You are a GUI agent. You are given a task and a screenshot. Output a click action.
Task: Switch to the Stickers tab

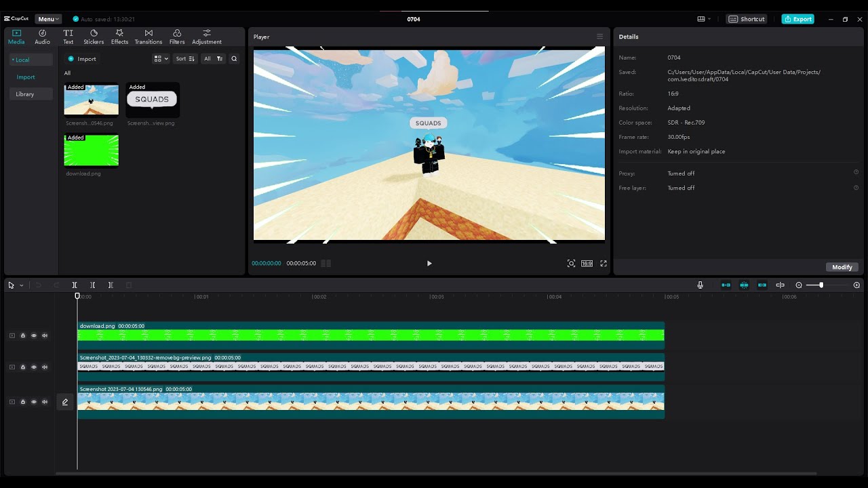(94, 37)
